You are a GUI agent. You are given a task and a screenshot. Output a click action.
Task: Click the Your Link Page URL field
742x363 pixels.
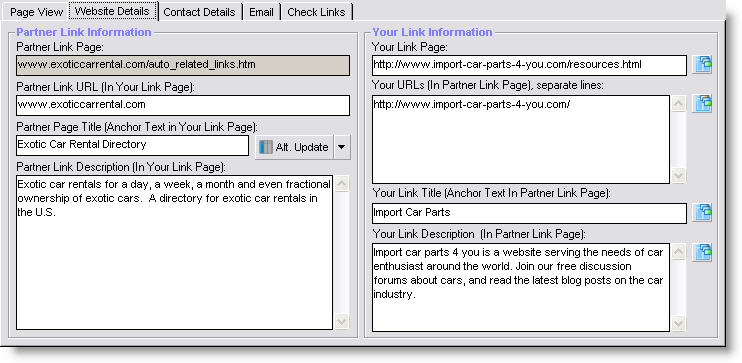(529, 65)
